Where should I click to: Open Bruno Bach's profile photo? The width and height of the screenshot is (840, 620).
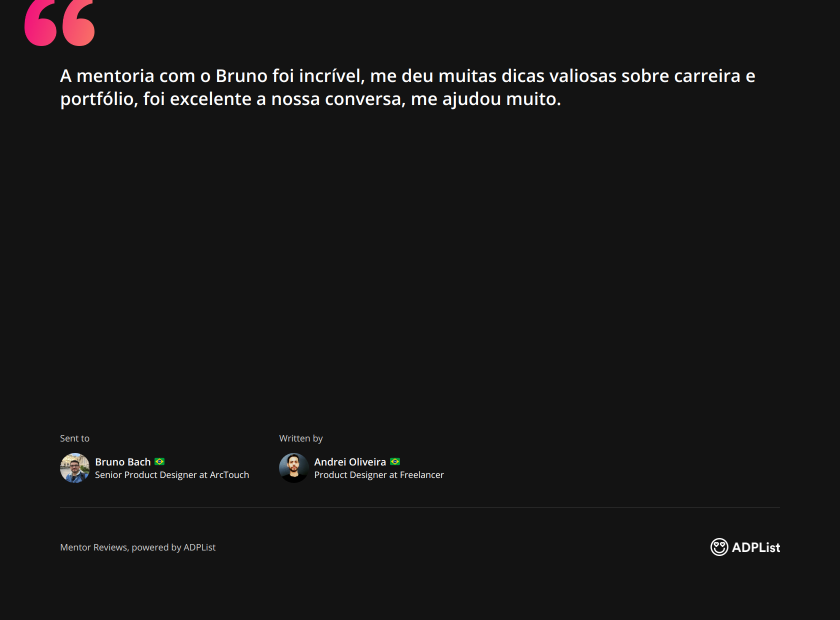tap(75, 468)
